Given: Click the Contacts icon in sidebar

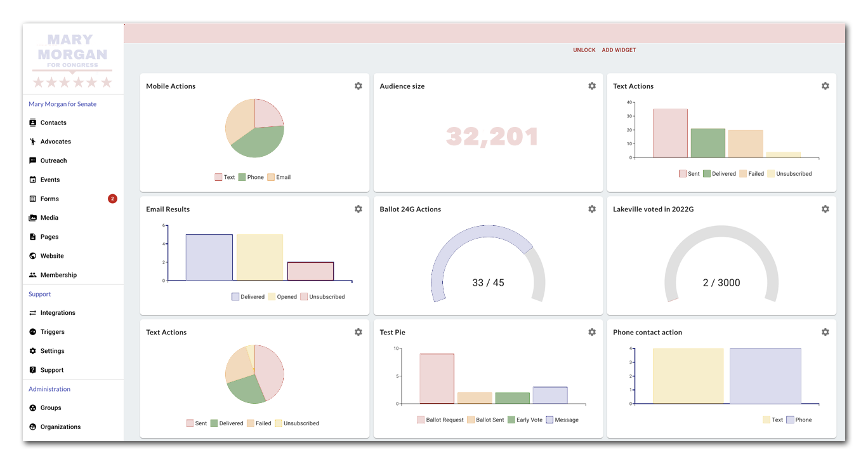Looking at the screenshot, I should [x=33, y=123].
